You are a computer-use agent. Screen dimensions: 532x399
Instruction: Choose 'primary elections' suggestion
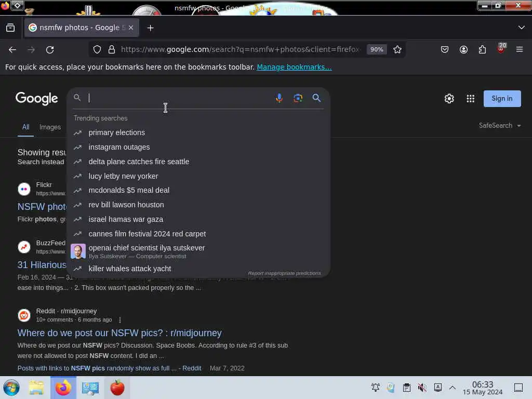pyautogui.click(x=198, y=132)
